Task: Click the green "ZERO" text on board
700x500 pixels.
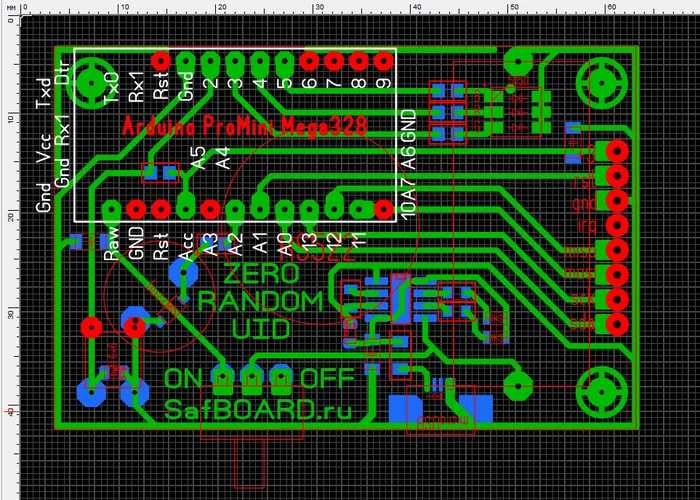Action: click(x=261, y=274)
